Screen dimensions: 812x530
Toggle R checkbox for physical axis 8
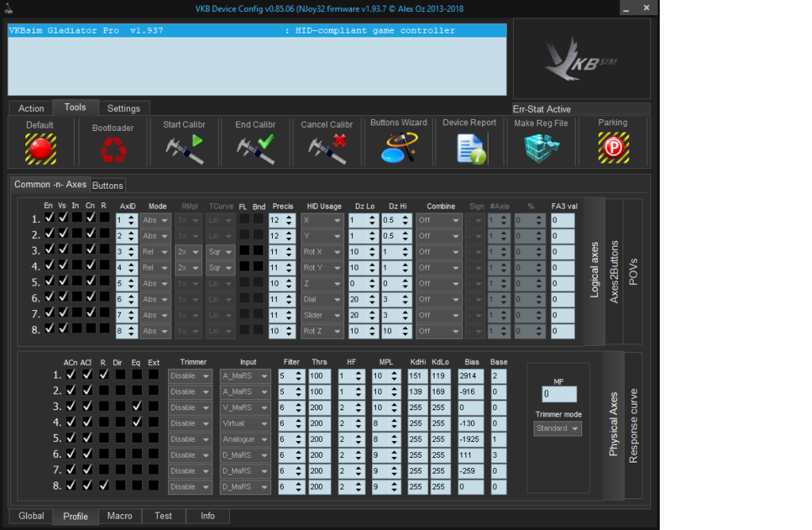pyautogui.click(x=104, y=486)
